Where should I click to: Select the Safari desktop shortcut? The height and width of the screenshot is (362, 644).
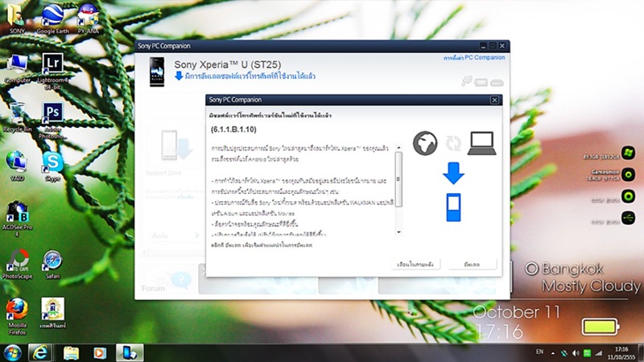pos(52,265)
